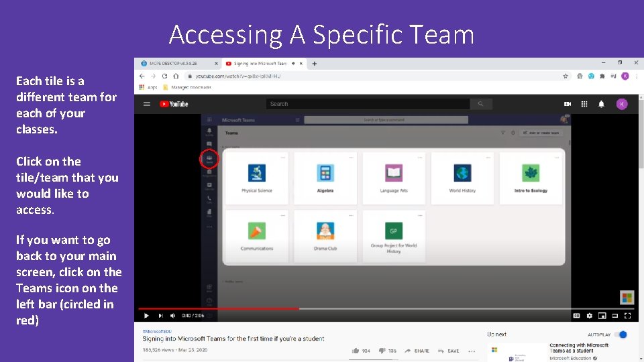The image size is (644, 362).
Task: Toggle closed captions on the video
Action: (577, 316)
